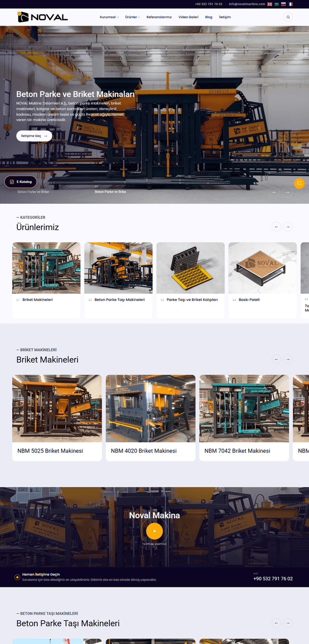This screenshot has width=309, height=644.
Task: Open Parke Taşı ve Briket Kalıpları image
Action: (191, 268)
